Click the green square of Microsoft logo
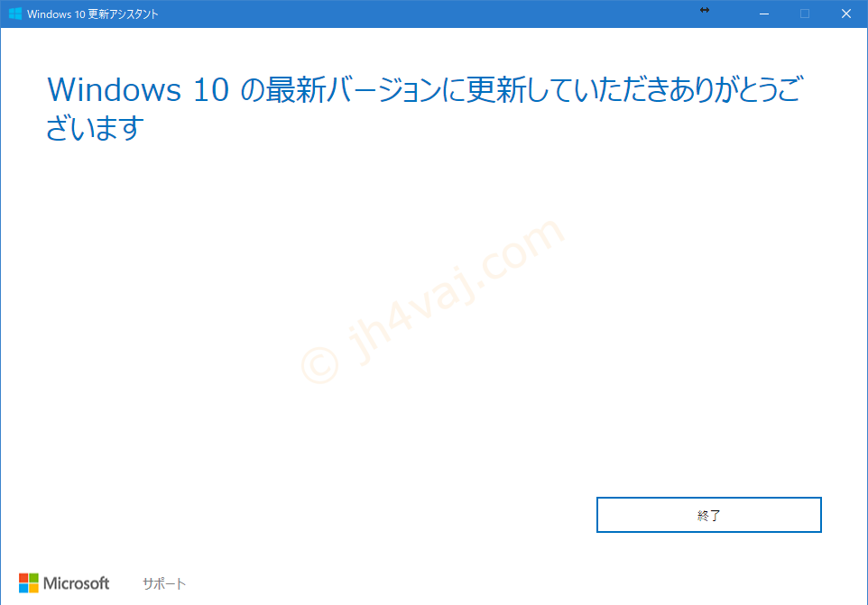868x605 pixels. click(33, 578)
